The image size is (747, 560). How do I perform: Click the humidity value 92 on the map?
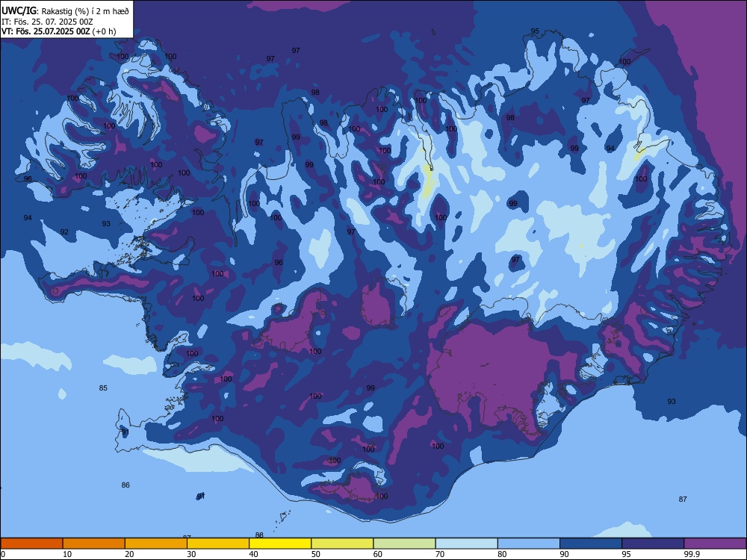click(64, 232)
